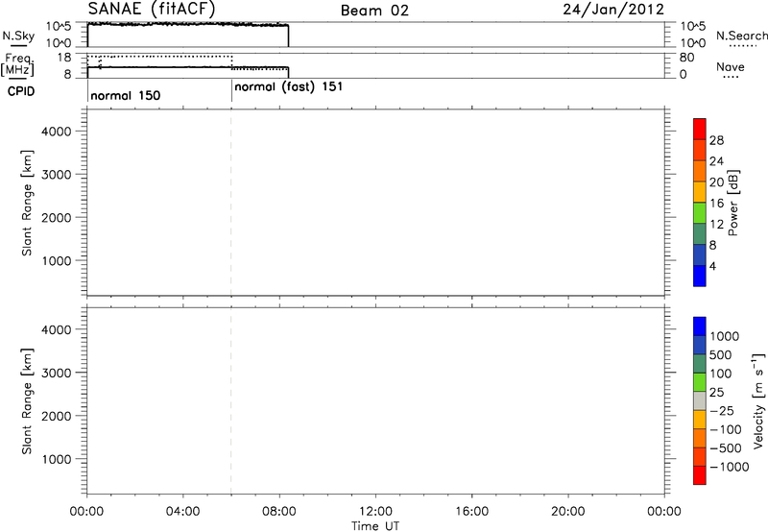The width and height of the screenshot is (768, 532).
Task: Click the "Power [dB]" colorbar title
Action: pyautogui.click(x=732, y=203)
